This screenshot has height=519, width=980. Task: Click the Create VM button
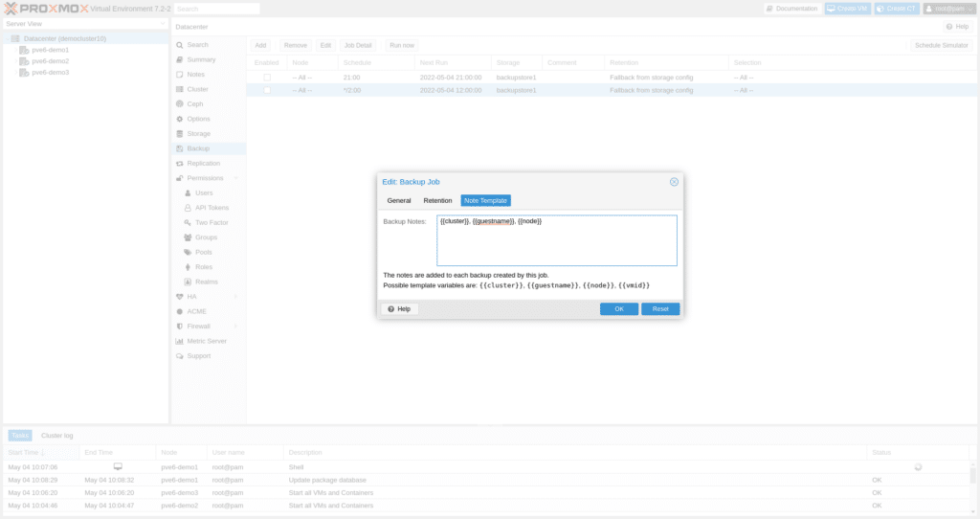(848, 9)
